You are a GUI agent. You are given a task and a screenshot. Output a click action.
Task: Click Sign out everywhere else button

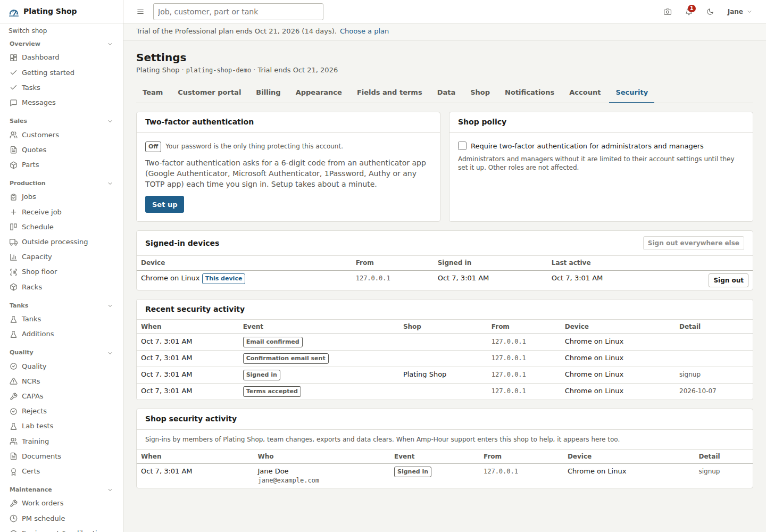click(693, 243)
